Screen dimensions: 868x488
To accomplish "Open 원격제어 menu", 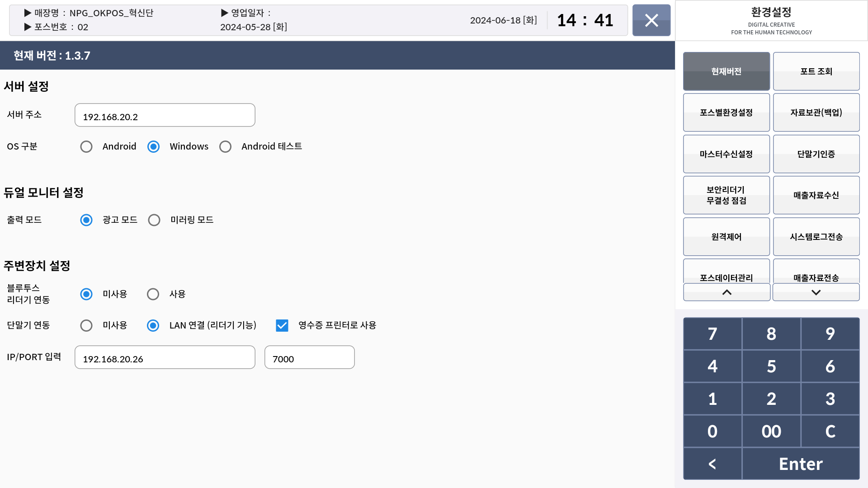I will (726, 237).
